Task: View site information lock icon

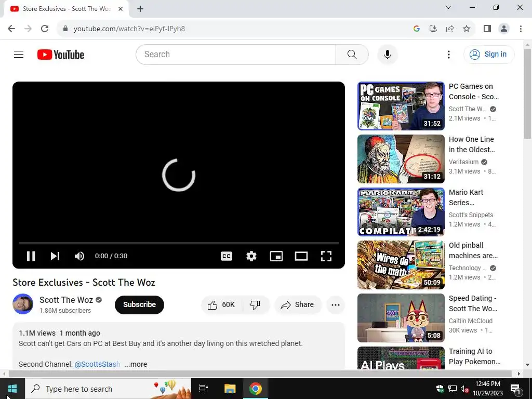Action: 65,29
